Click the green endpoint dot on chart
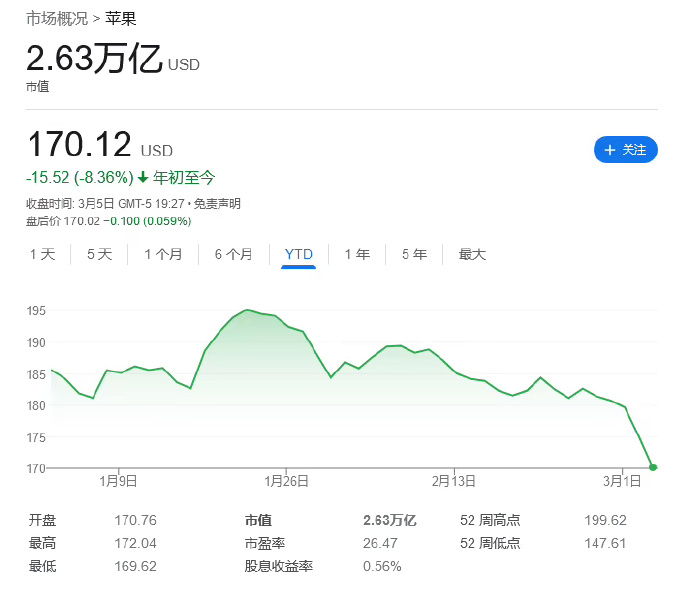The width and height of the screenshot is (690, 590). 653,467
